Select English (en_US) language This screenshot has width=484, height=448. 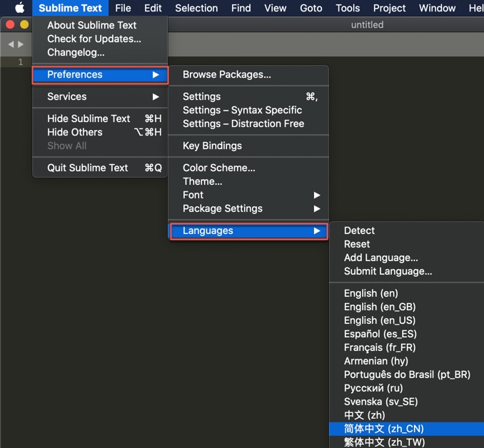click(x=406, y=320)
